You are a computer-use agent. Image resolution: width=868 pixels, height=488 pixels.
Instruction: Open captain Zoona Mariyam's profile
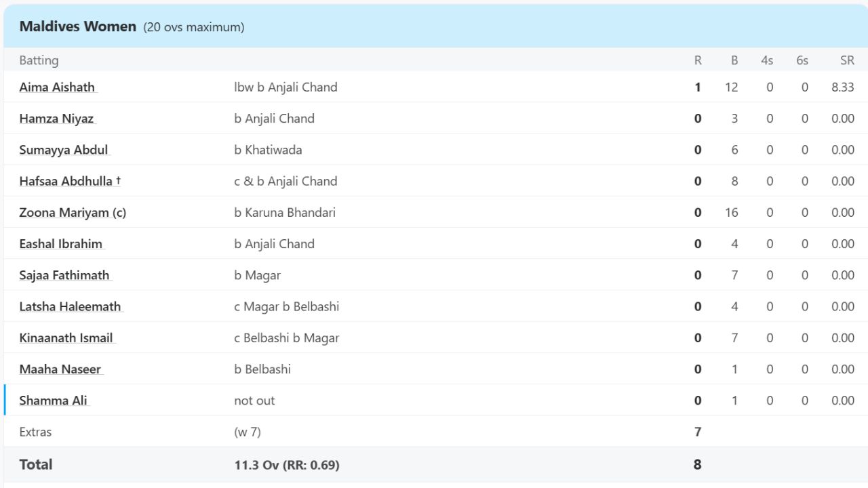coord(73,213)
